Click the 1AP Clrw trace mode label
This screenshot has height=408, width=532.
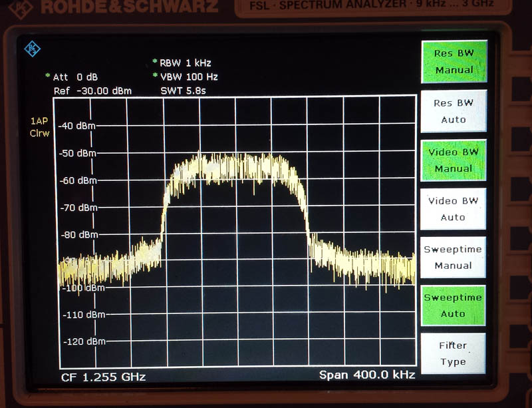click(40, 127)
